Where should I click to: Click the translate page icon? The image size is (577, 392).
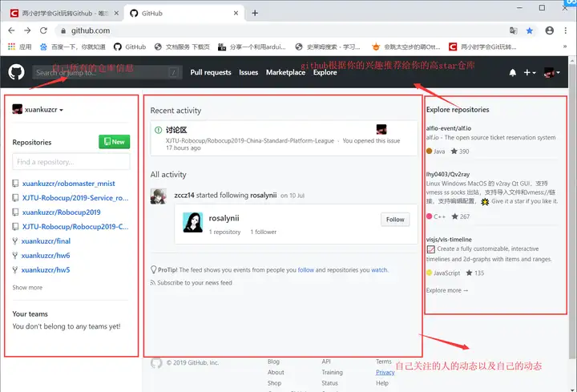(x=514, y=30)
